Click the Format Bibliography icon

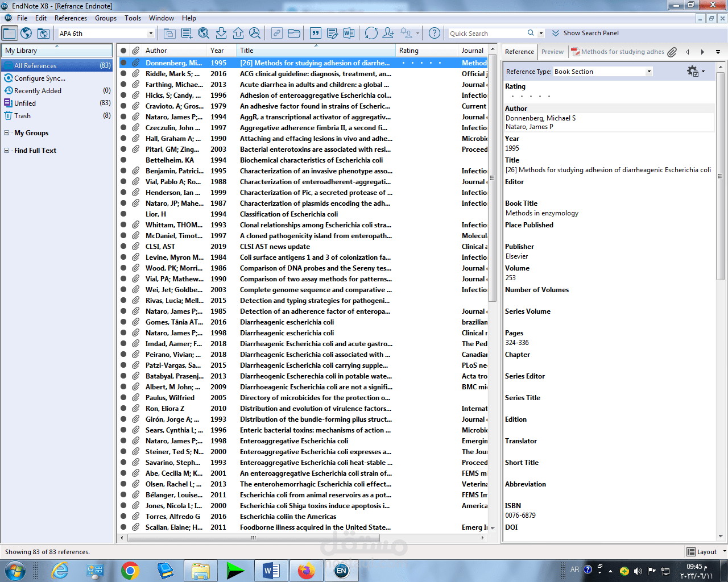point(333,33)
